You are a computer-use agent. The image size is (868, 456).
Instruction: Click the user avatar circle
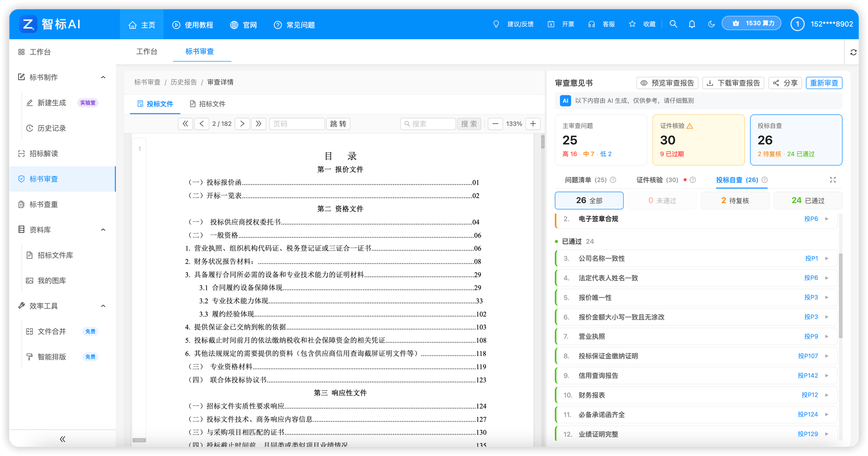click(x=797, y=24)
